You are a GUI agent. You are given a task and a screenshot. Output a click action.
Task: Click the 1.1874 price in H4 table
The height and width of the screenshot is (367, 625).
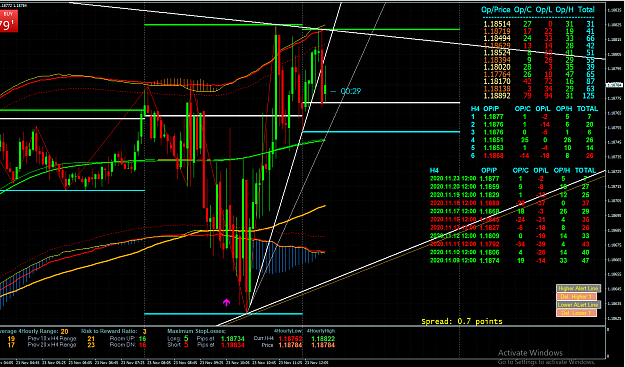[489, 261]
